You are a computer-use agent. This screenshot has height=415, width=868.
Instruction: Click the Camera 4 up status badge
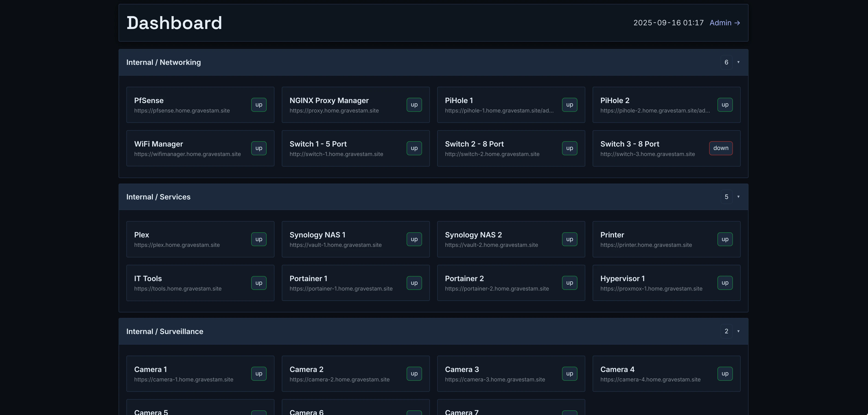tap(725, 374)
